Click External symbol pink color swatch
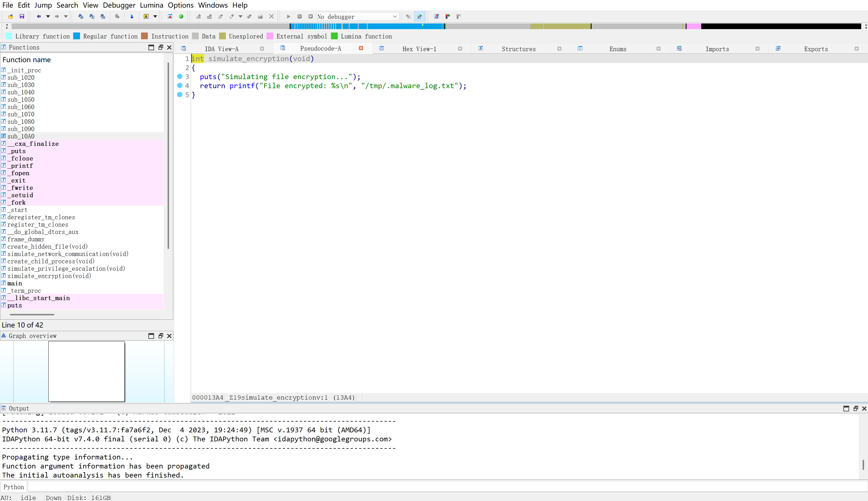 click(x=270, y=36)
